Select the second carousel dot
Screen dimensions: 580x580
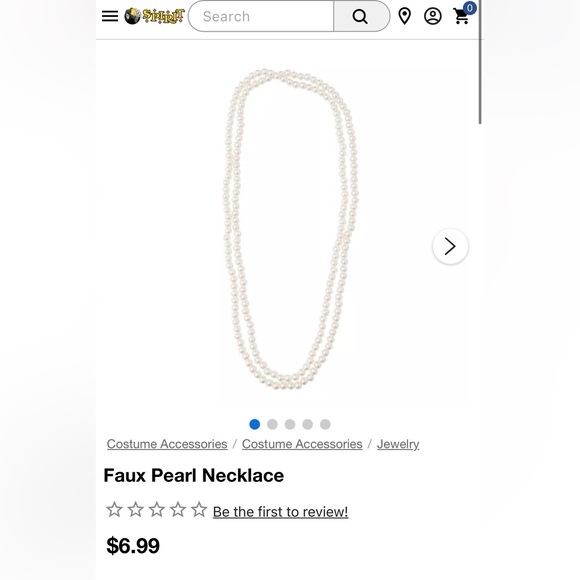pos(272,424)
